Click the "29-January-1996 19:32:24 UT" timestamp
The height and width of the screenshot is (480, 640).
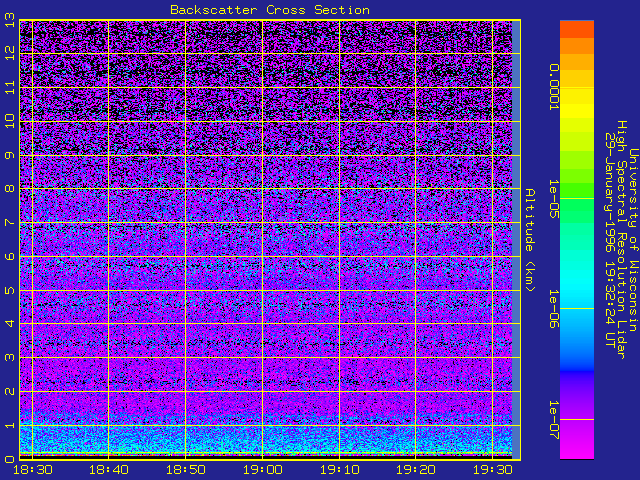coord(609,240)
